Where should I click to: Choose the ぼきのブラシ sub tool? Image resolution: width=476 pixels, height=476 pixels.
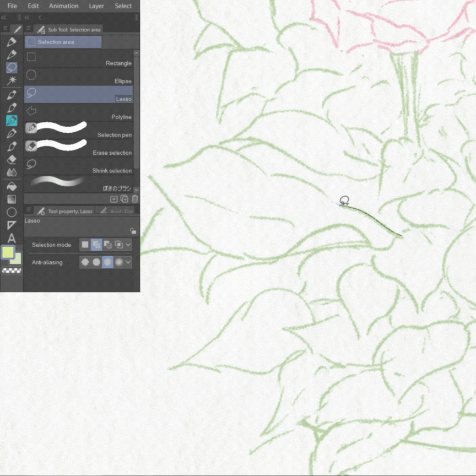tap(78, 184)
